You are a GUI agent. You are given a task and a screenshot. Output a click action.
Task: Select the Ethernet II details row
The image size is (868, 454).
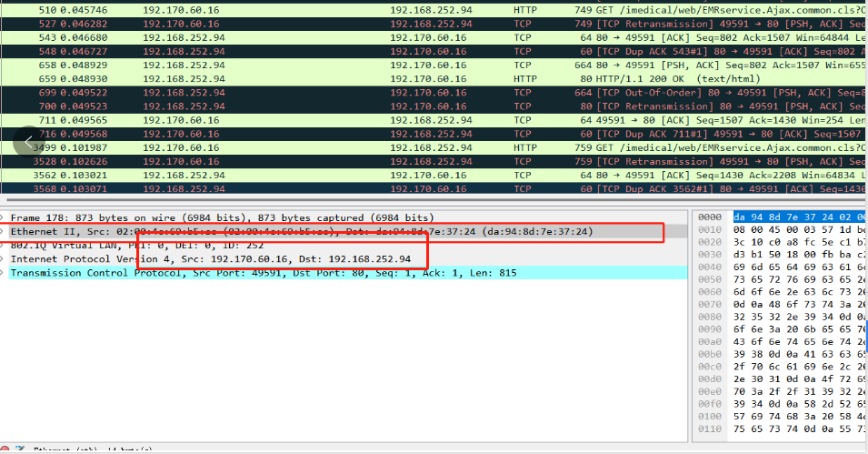coord(344,232)
